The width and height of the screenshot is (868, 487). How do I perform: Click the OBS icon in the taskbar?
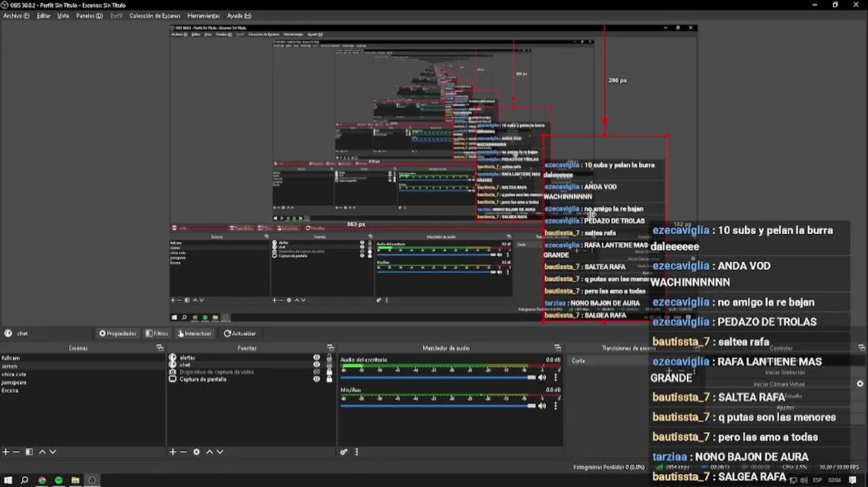pos(93,480)
